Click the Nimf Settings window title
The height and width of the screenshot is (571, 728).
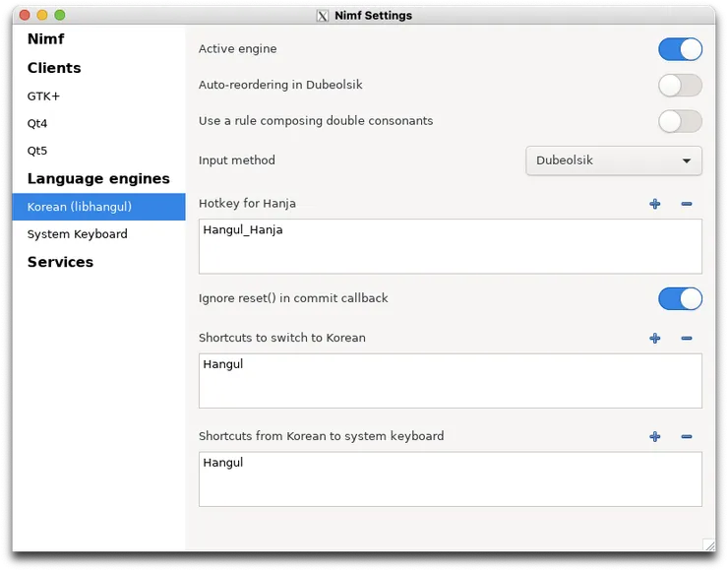tap(373, 16)
